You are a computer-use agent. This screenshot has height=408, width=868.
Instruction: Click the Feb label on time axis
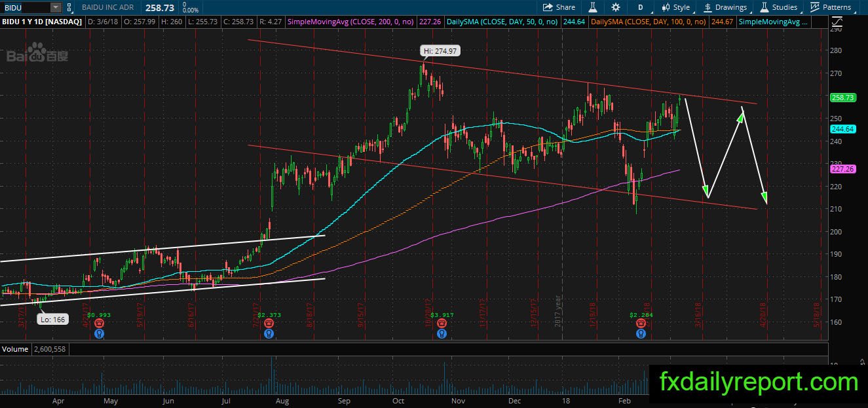(625, 400)
